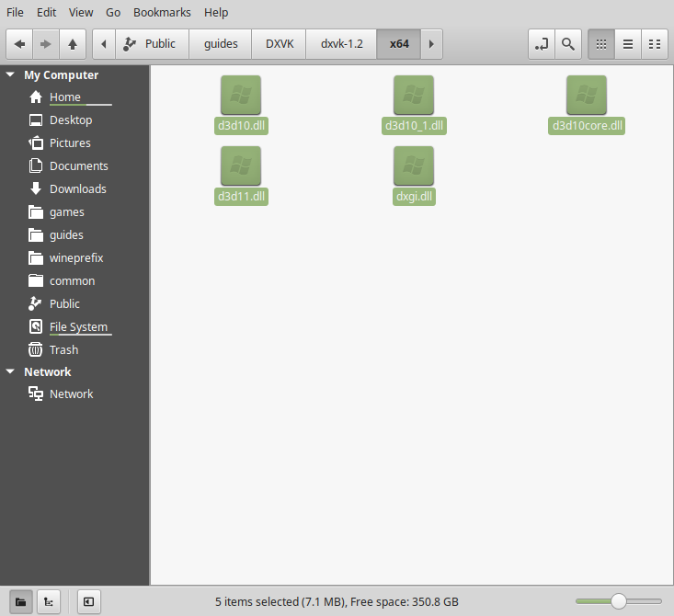Select the d3d10.dll file icon
Screen dimensions: 674x616
[x=241, y=95]
